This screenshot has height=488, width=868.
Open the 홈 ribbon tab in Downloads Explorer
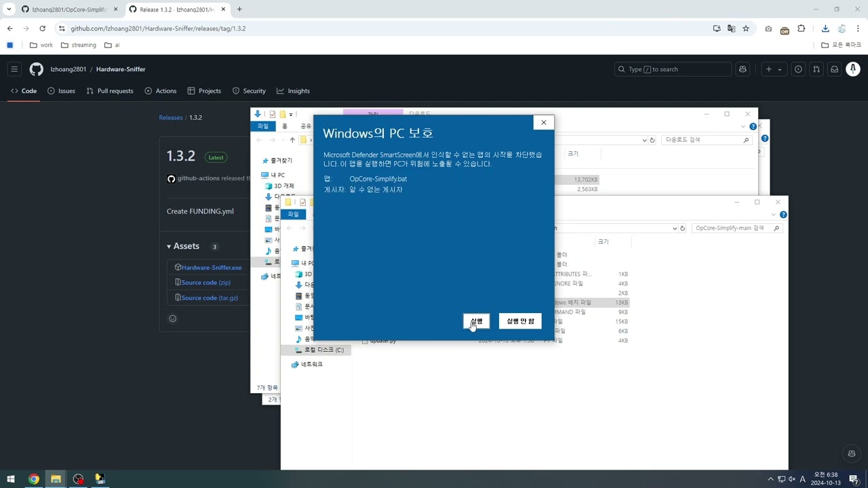[285, 126]
